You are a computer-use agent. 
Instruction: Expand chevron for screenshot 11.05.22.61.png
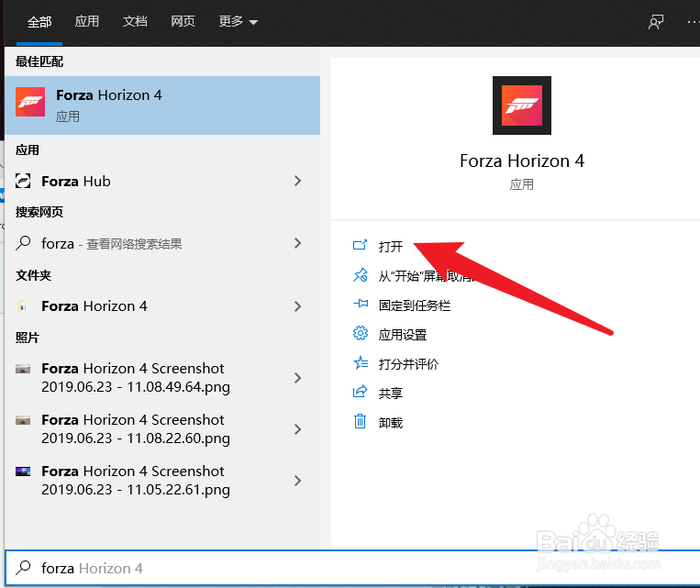coord(298,481)
